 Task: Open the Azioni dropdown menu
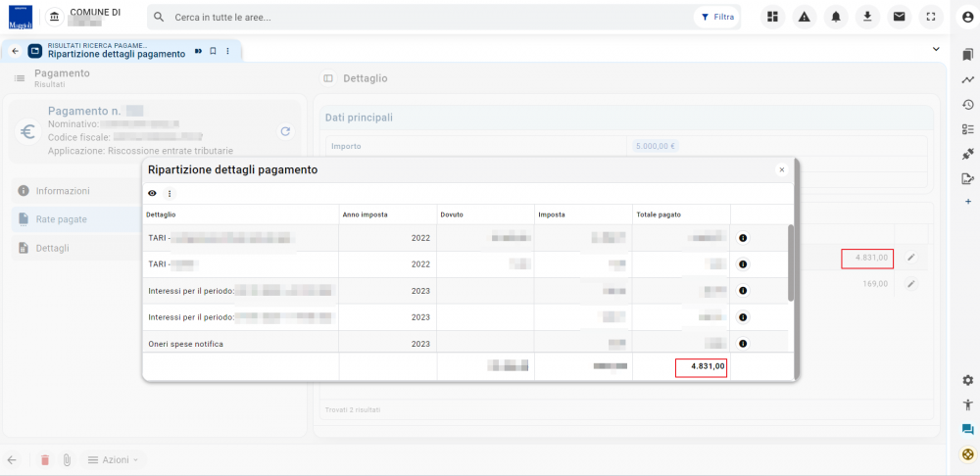click(x=113, y=459)
